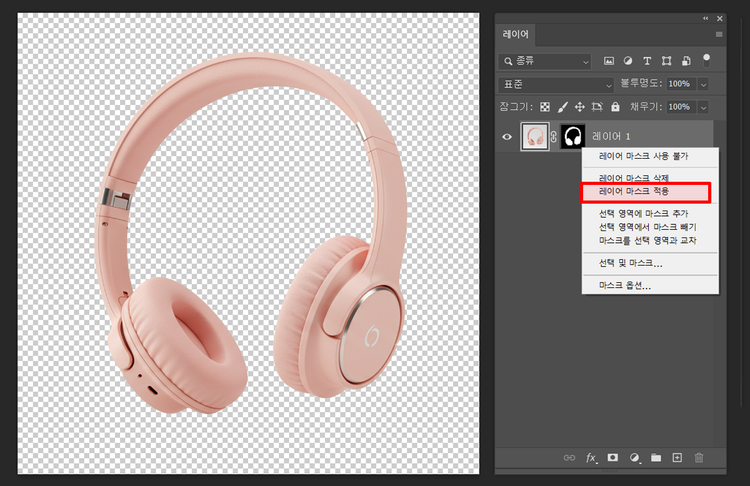Viewport: 750px width, 486px height.
Task: Lock image pixels brush icon
Action: 562,107
